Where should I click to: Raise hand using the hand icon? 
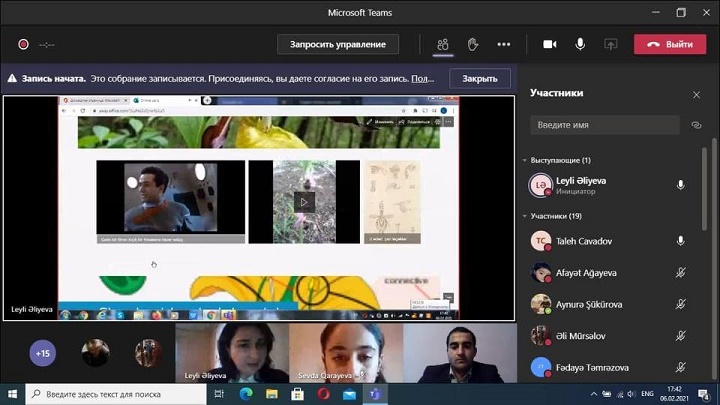pos(473,44)
